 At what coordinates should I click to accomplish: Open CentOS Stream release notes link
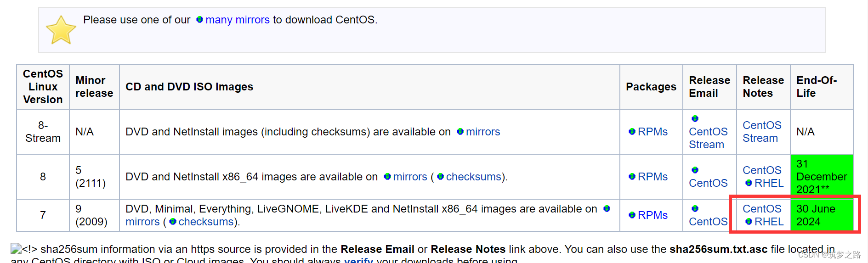point(762,132)
